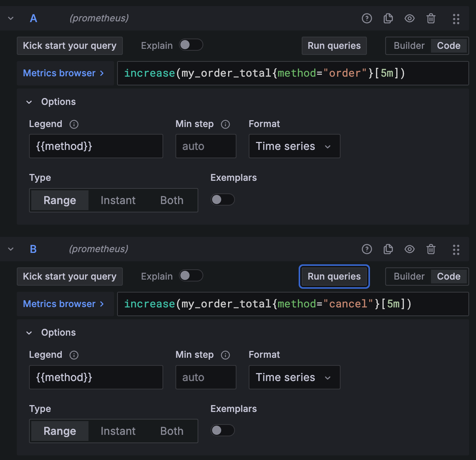
Task: Click Kick start your query in B
Action: tap(70, 277)
